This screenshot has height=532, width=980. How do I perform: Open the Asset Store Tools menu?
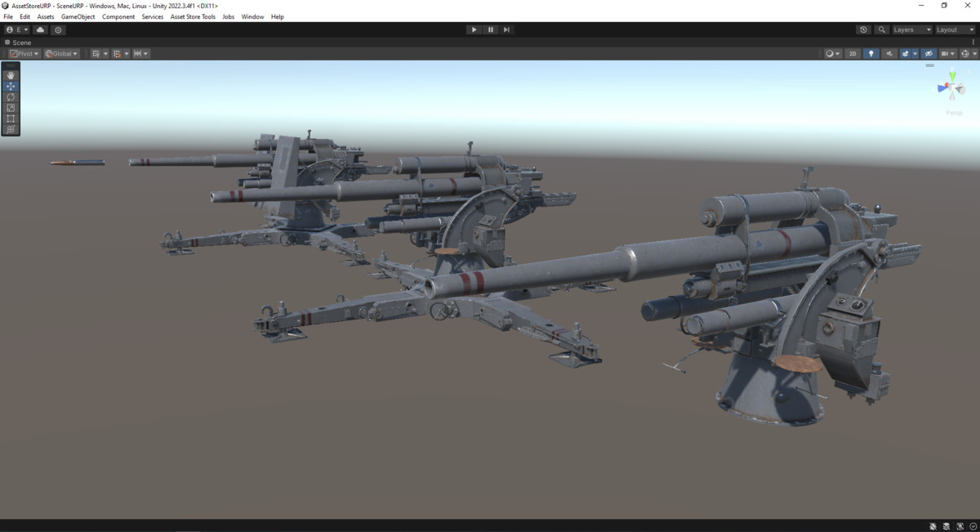point(193,16)
